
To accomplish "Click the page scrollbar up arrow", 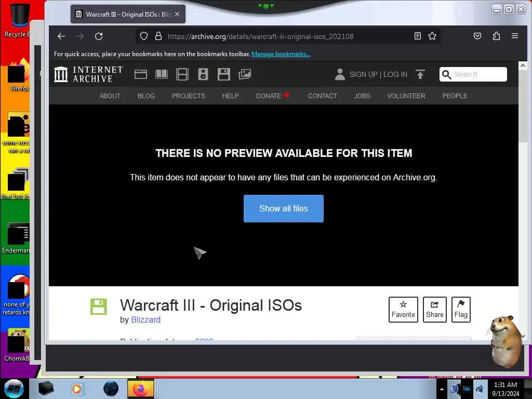I will [x=523, y=65].
